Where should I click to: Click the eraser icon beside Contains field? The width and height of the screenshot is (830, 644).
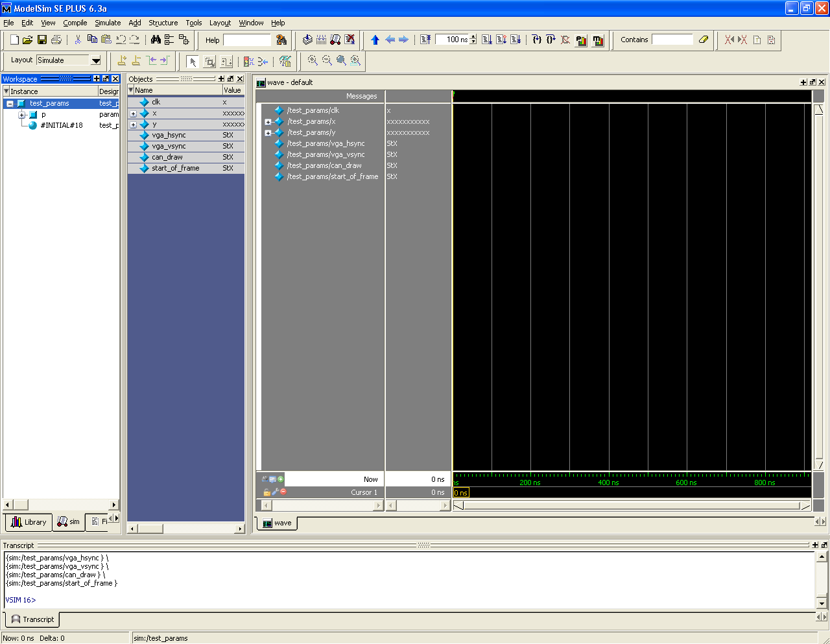pyautogui.click(x=704, y=40)
